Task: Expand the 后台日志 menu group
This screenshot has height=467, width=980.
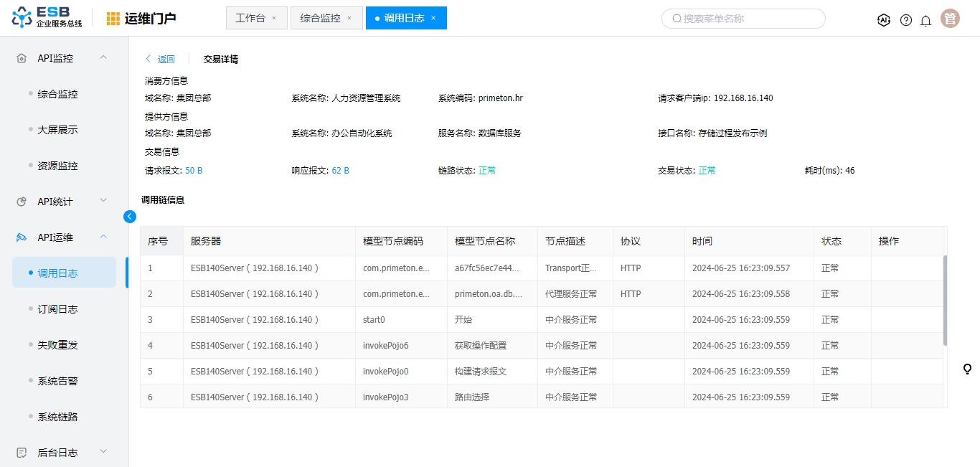Action: 103,452
